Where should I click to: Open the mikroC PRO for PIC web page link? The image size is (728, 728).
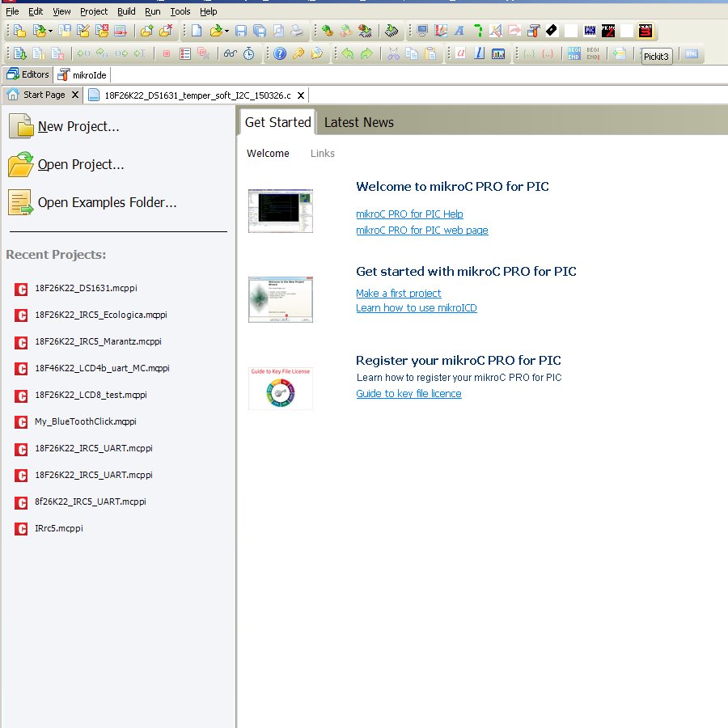422,231
